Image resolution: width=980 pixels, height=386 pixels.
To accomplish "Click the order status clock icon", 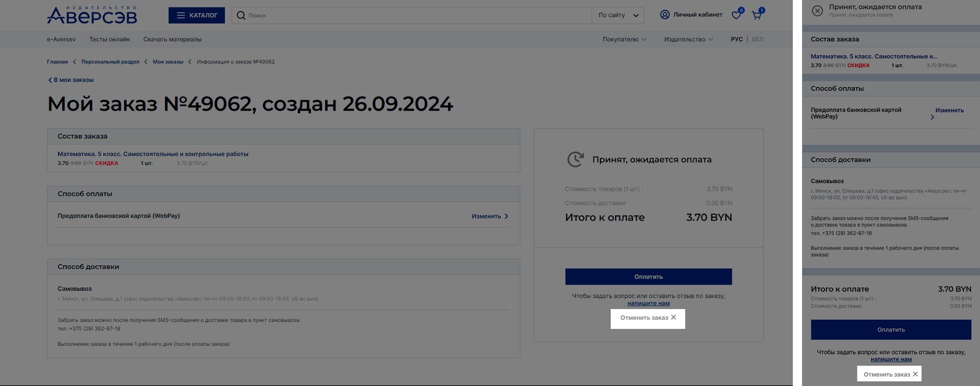I will [575, 159].
